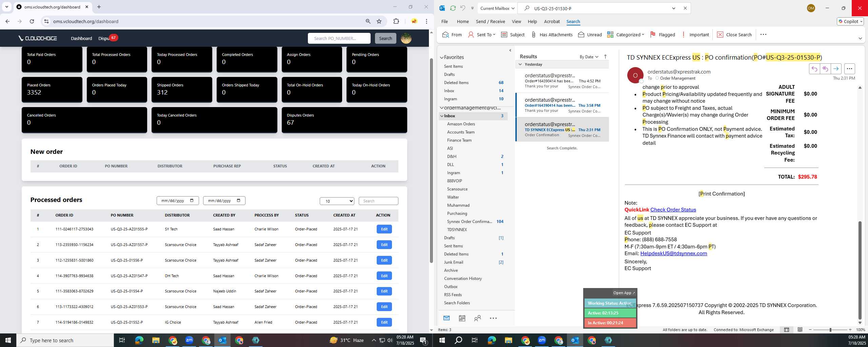Click email reading pane scrollbar

[860, 270]
